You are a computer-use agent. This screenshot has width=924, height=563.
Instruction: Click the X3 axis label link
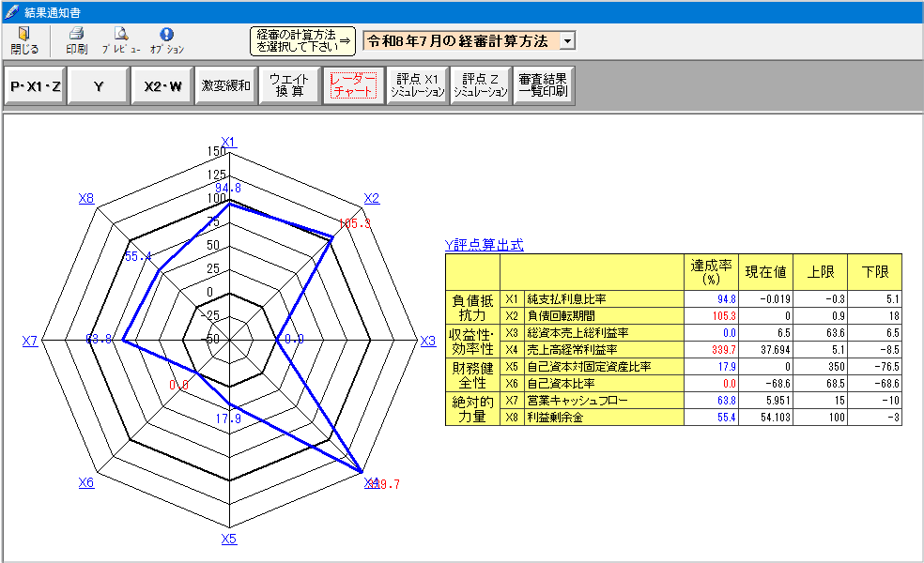pos(428,341)
